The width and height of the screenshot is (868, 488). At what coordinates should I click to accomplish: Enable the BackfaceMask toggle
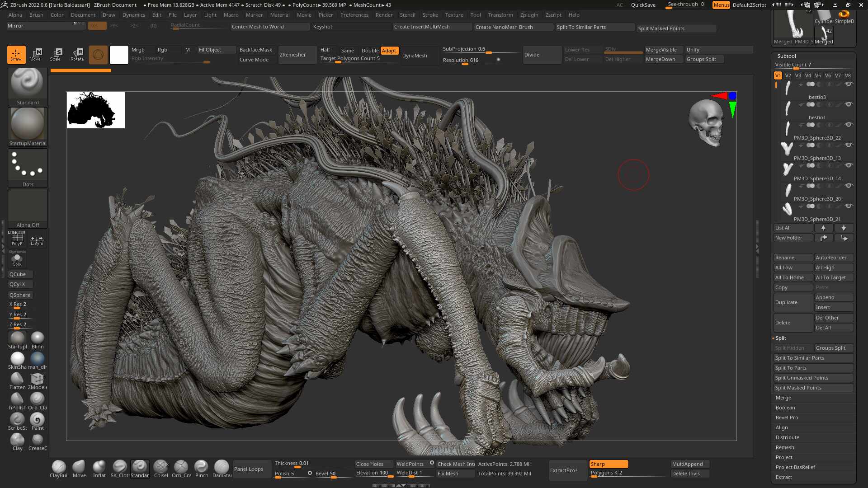tap(256, 50)
